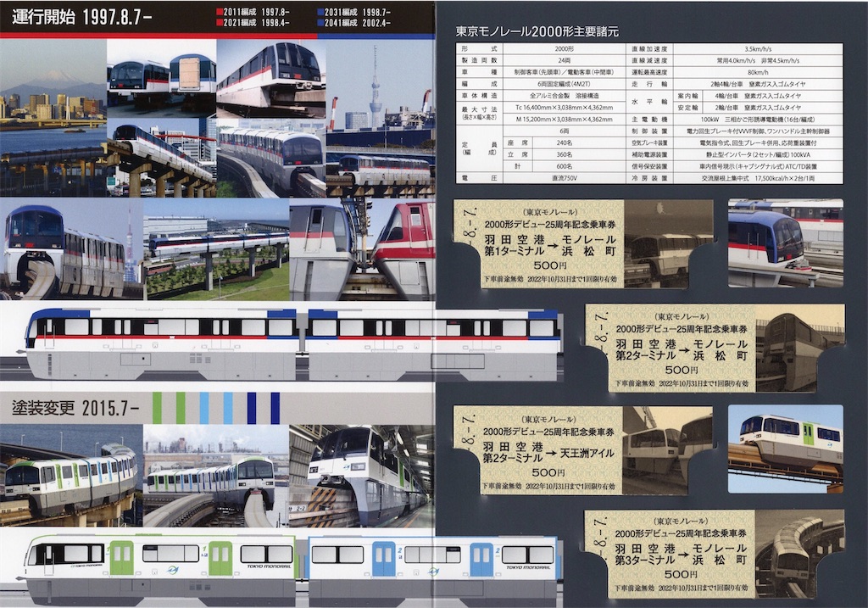The width and height of the screenshot is (868, 608).
Task: Click the '第2ターミナル → 天王洲アイル' ticket
Action: pyautogui.click(x=582, y=450)
